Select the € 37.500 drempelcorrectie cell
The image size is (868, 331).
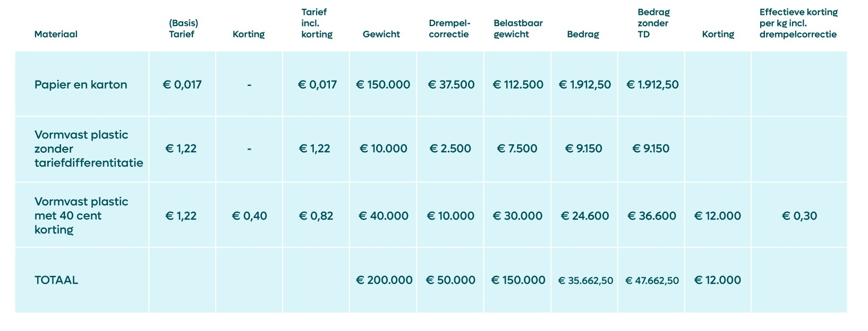(451, 85)
